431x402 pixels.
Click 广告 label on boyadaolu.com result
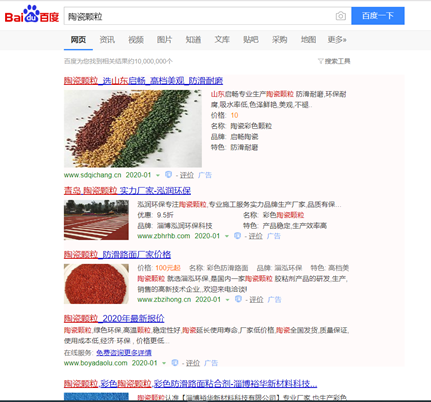(211, 363)
